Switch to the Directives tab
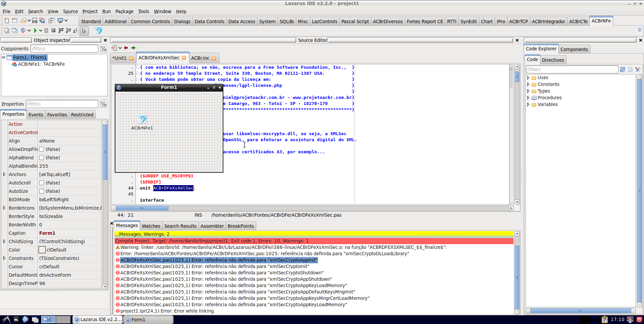Viewport: 644px width, 324px height. click(553, 60)
